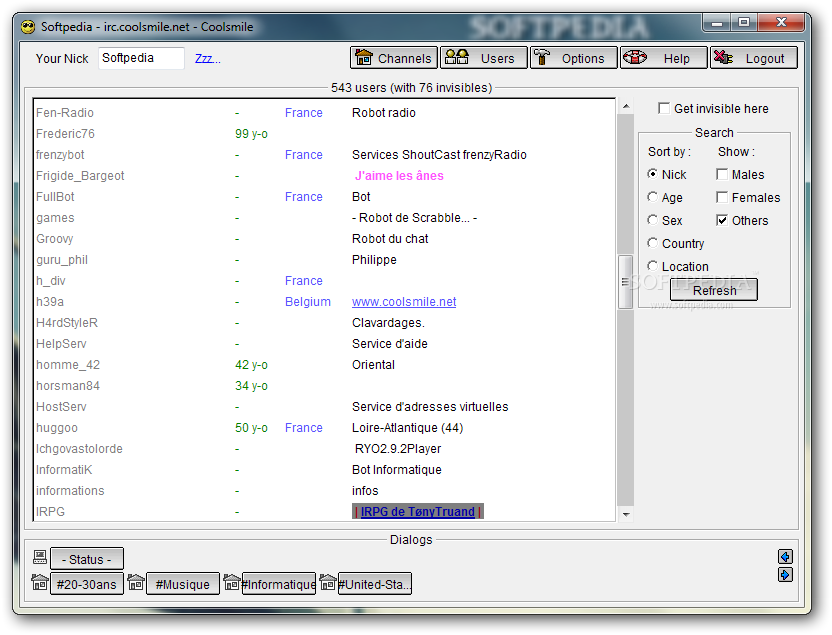The width and height of the screenshot is (832, 635).
Task: Click the Refresh button
Action: pos(714,290)
